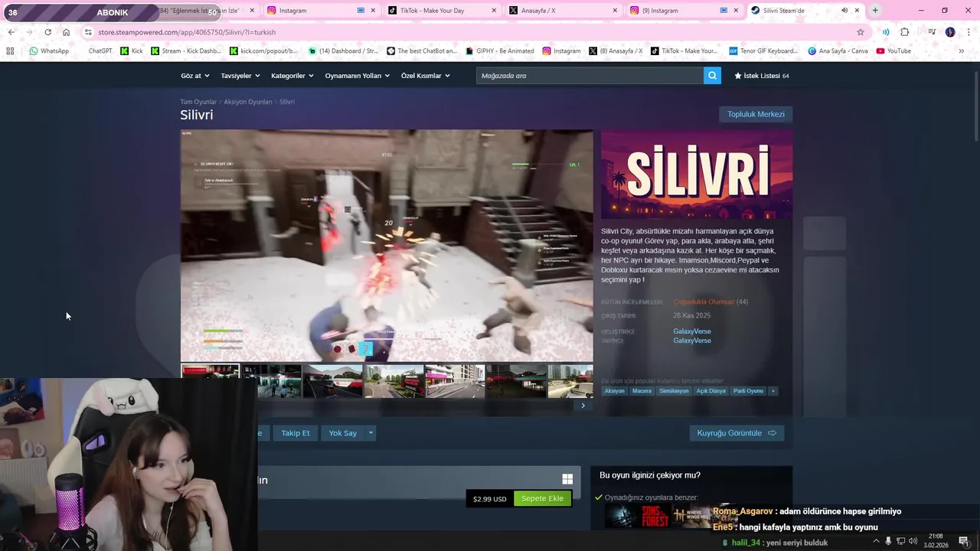Select the pink storefront screenshot thumbnail
980x551 pixels.
[x=455, y=381]
